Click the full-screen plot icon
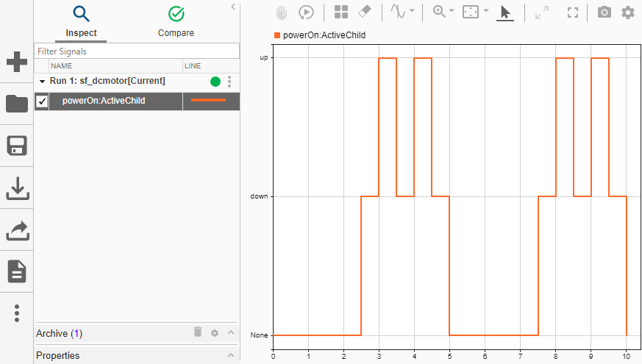The image size is (642, 364). click(573, 13)
